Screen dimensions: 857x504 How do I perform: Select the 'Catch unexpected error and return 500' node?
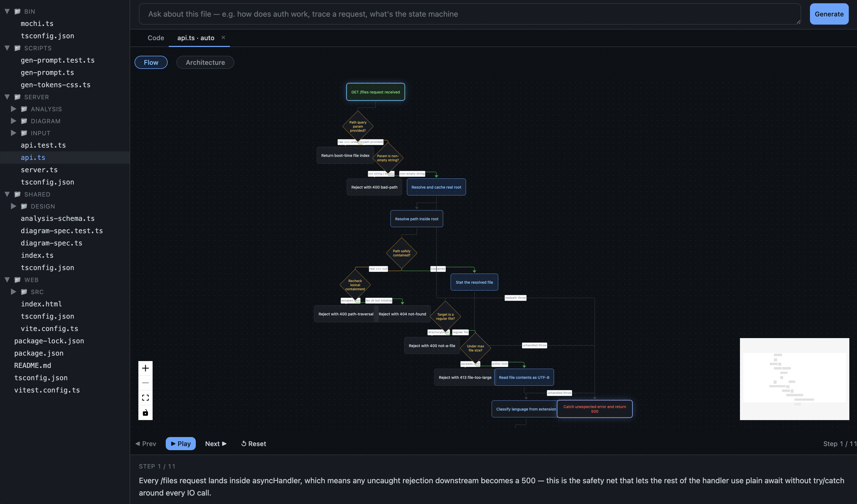click(594, 409)
